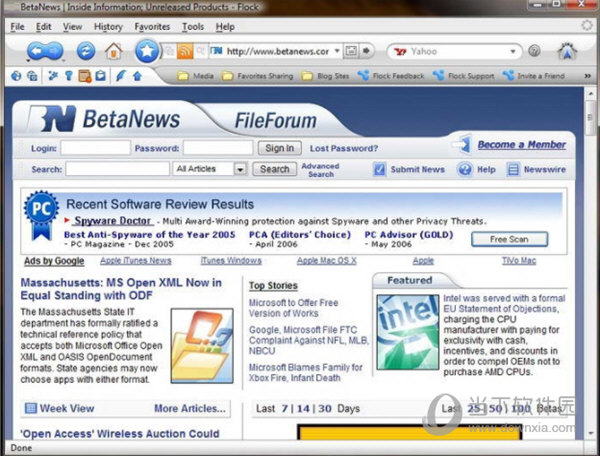Viewport: 600px width, 456px height.
Task: Click in the page Search input field
Action: click(117, 169)
